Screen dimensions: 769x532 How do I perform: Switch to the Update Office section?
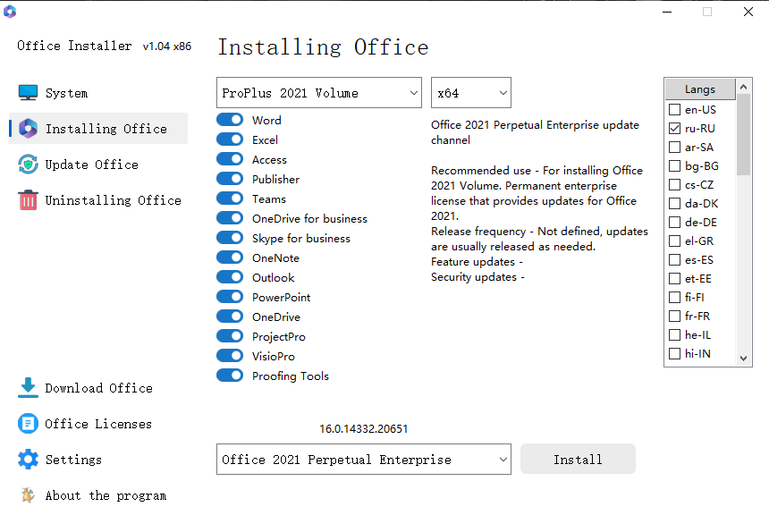(x=94, y=165)
